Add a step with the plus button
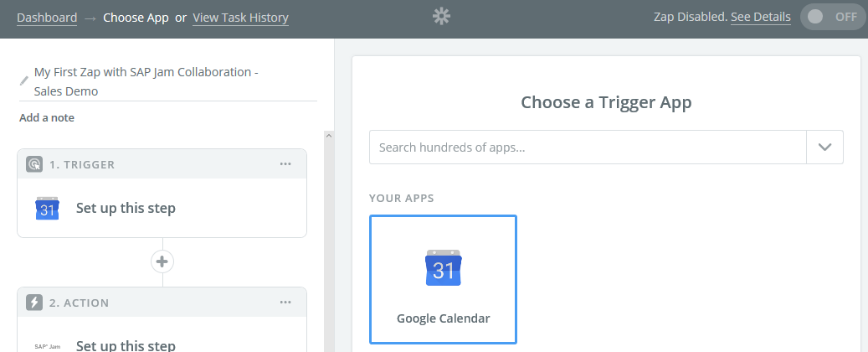 [162, 261]
